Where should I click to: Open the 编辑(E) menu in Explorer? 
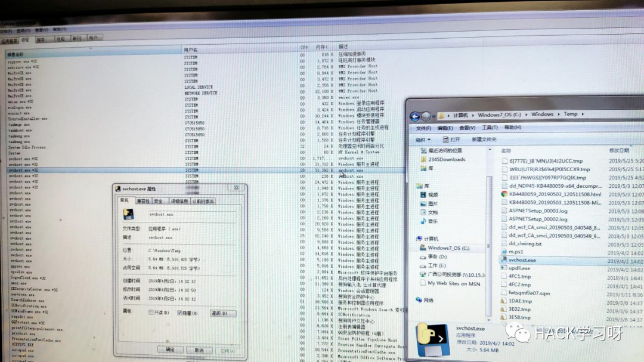[445, 128]
